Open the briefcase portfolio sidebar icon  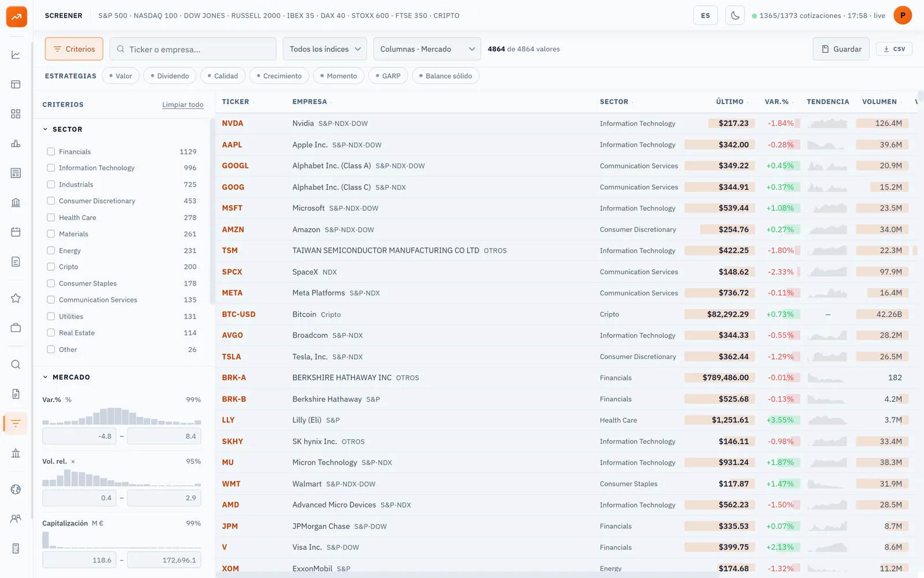(x=16, y=328)
